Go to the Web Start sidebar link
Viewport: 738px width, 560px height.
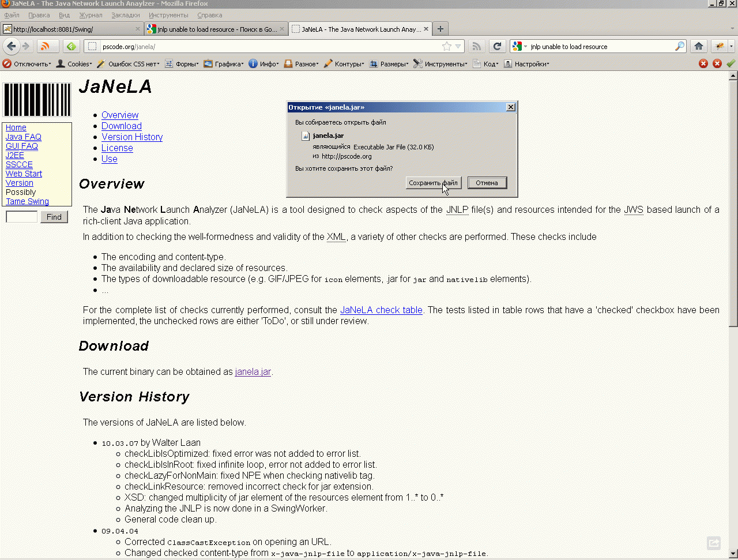pos(24,174)
